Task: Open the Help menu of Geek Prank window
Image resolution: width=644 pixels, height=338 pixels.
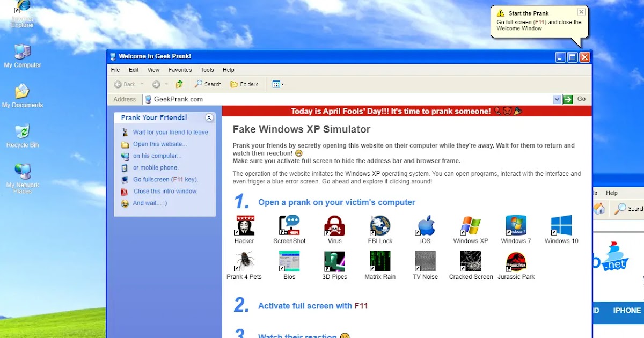Action: 229,70
